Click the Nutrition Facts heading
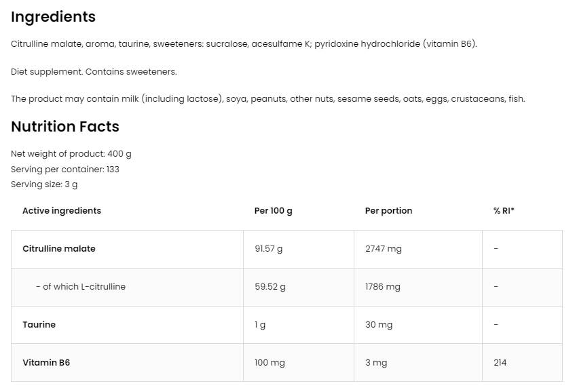 click(x=64, y=127)
